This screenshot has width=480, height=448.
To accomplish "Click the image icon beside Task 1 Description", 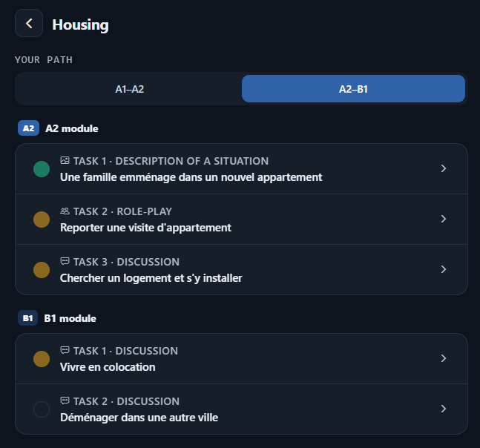I will [x=65, y=160].
